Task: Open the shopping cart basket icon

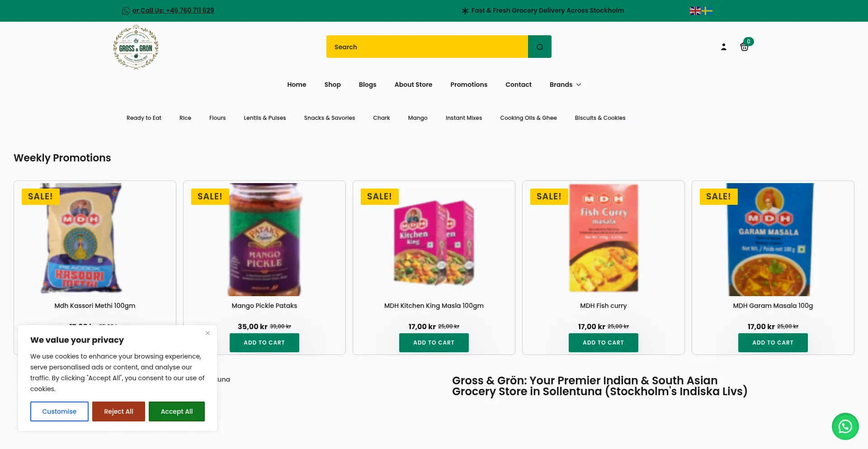Action: [744, 47]
